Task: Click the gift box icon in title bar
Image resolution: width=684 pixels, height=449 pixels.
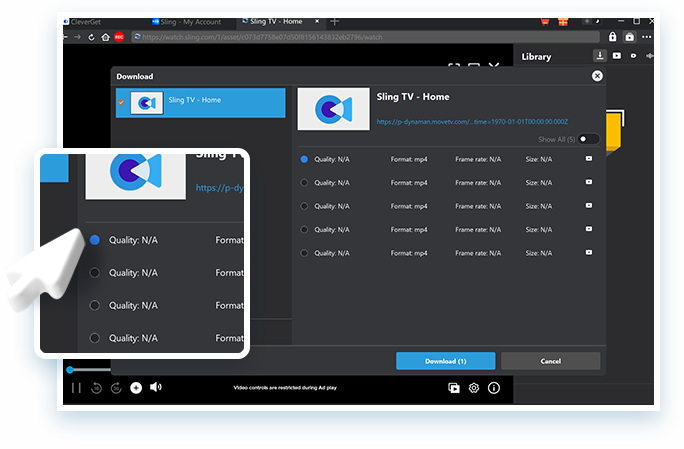Action: pos(563,22)
